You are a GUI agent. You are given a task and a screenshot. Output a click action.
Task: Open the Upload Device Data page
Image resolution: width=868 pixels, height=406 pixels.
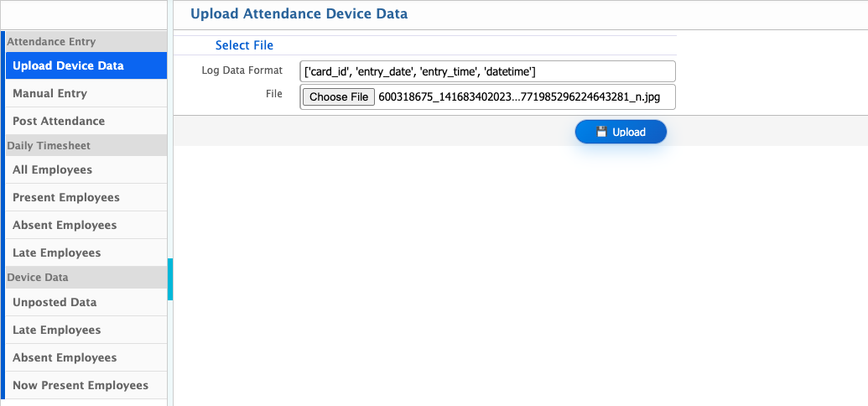pos(68,65)
